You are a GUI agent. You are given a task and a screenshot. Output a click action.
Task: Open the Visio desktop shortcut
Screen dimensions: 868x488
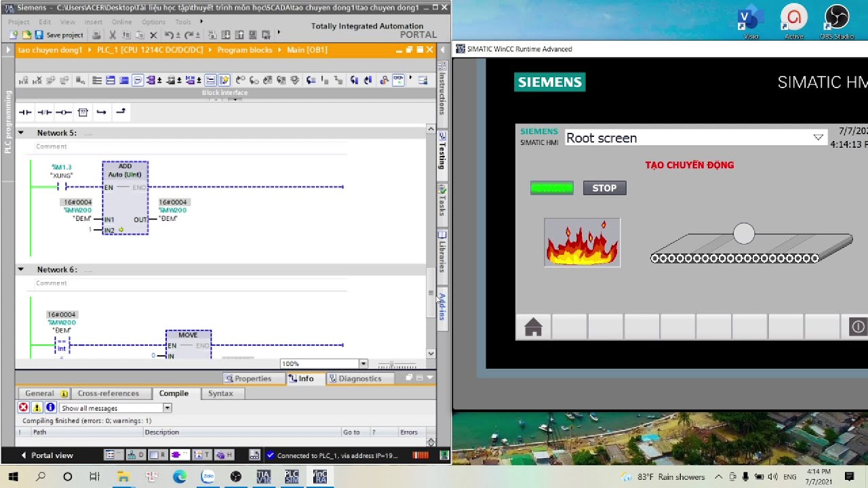(x=751, y=22)
